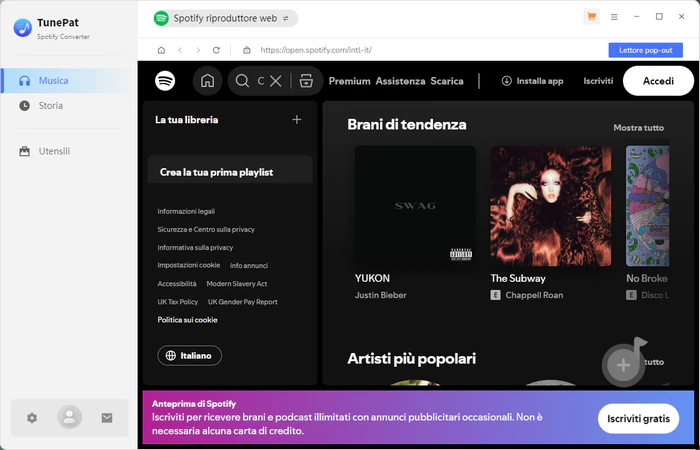Image resolution: width=700 pixels, height=450 pixels.
Task: Open the Musica section in sidebar
Action: click(x=69, y=81)
